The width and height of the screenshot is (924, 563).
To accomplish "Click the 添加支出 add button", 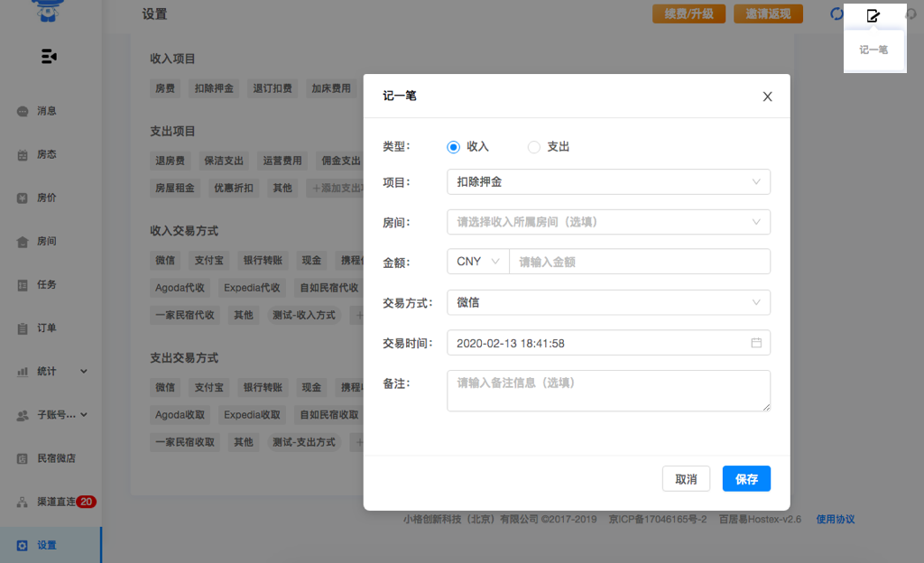I will pos(336,188).
